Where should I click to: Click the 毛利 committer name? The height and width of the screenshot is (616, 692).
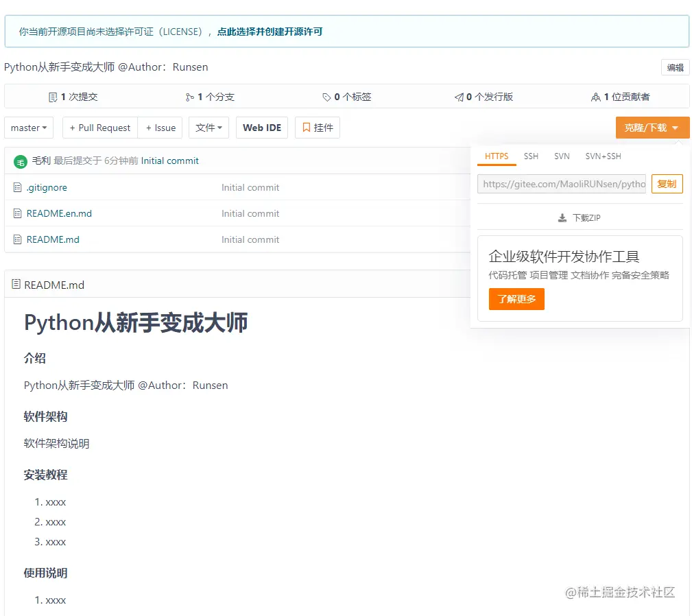coord(41,161)
